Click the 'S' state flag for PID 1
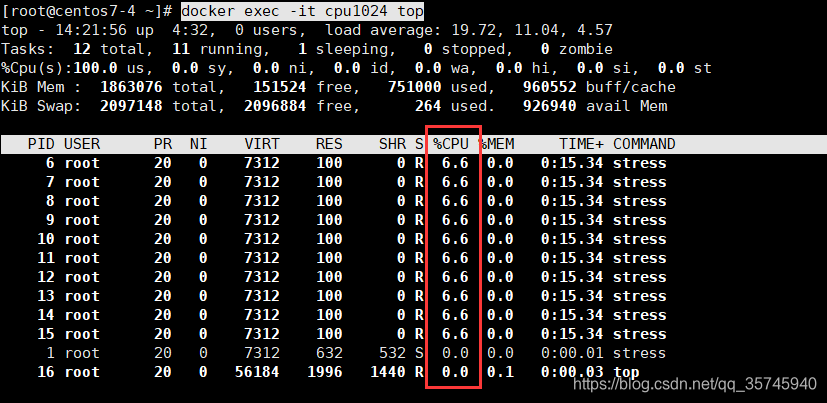Screen dimensions: 827x403 (419, 353)
